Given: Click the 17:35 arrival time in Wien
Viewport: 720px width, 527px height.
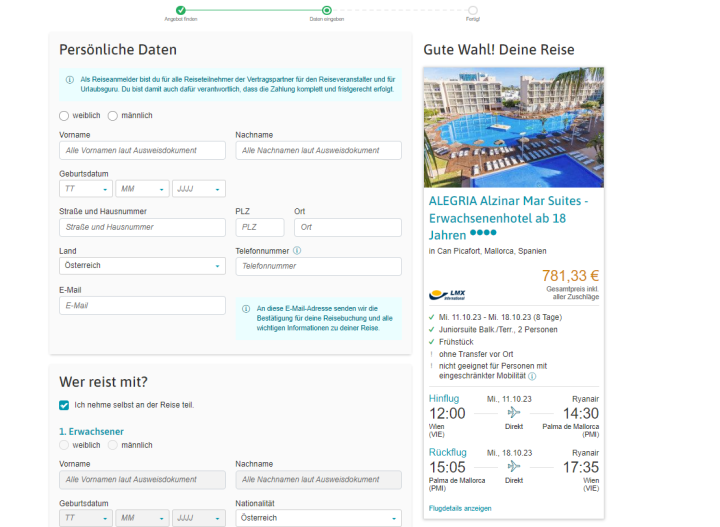Looking at the screenshot, I should (581, 467).
